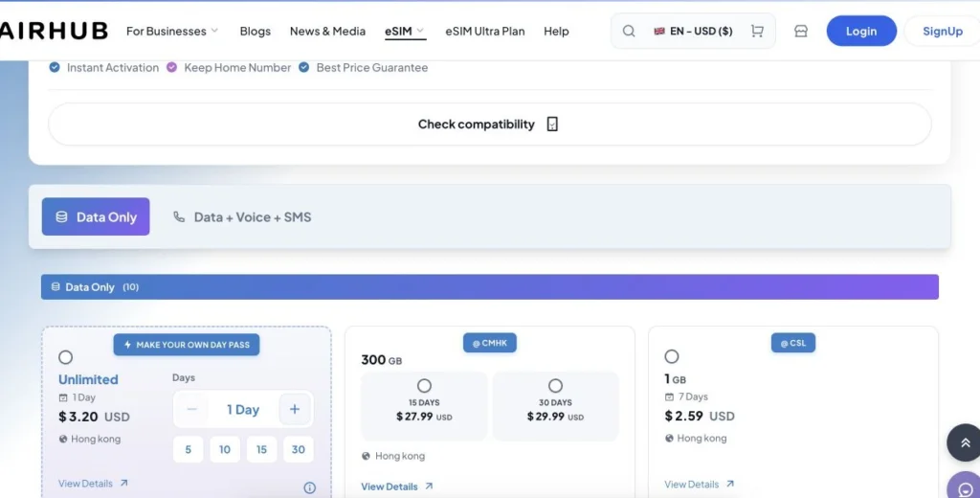Viewport: 980px width, 498px height.
Task: Switch to Data + Voice + SMS tab
Action: click(x=242, y=217)
